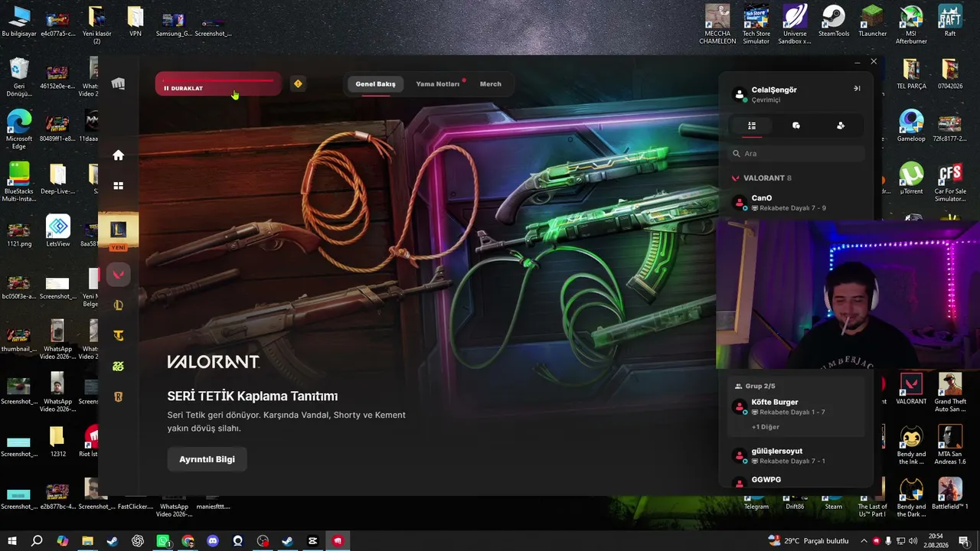Select the 1121.png file on desktop
980x551 pixels.
coord(19,235)
